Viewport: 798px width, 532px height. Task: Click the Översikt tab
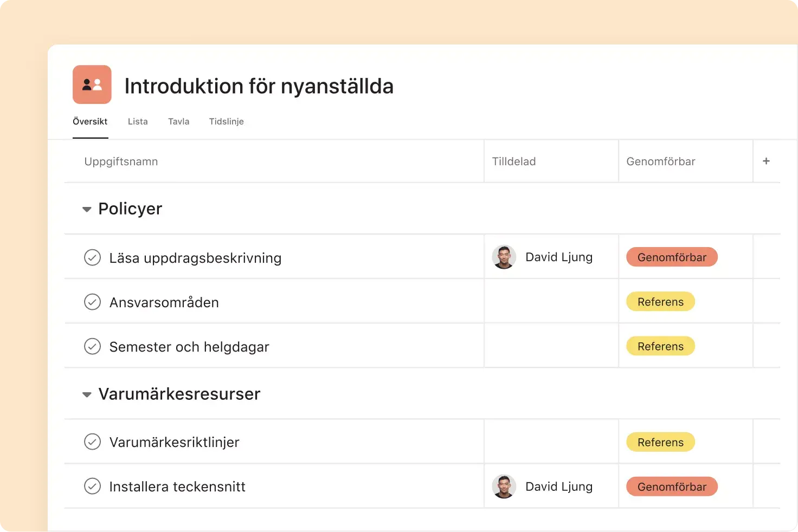[90, 121]
